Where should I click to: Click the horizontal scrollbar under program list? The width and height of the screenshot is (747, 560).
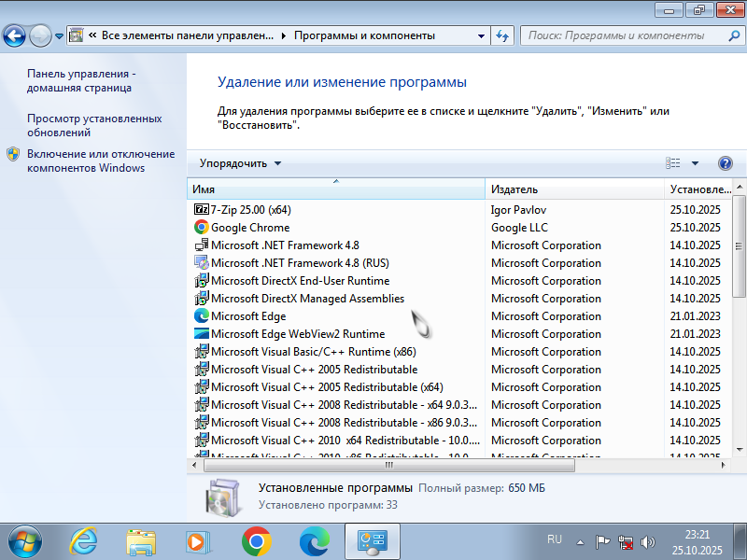point(388,464)
